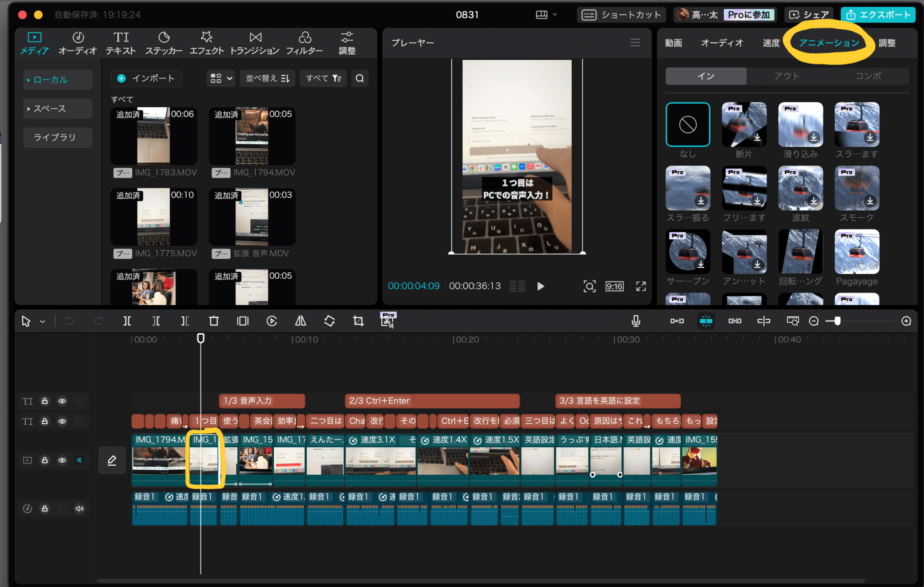Click the split clip tool icon
The height and width of the screenshot is (587, 924).
click(x=127, y=321)
